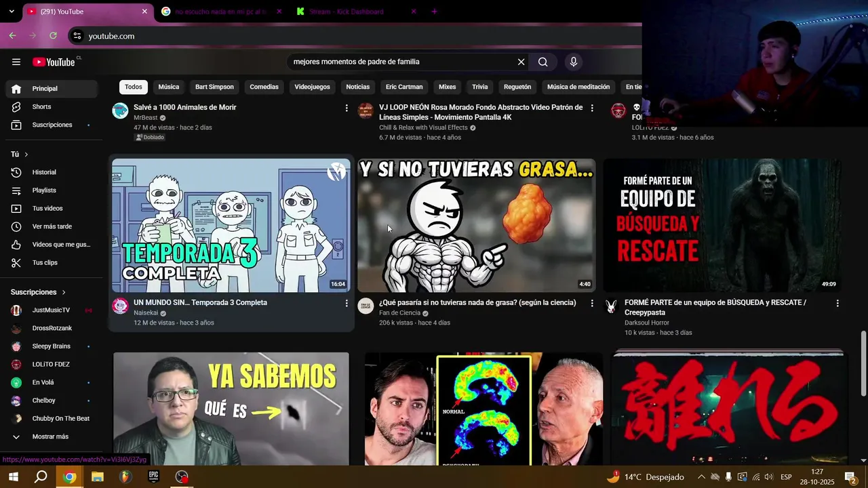The height and width of the screenshot is (488, 868).
Task: Open Historial in the sidebar
Action: [52, 172]
